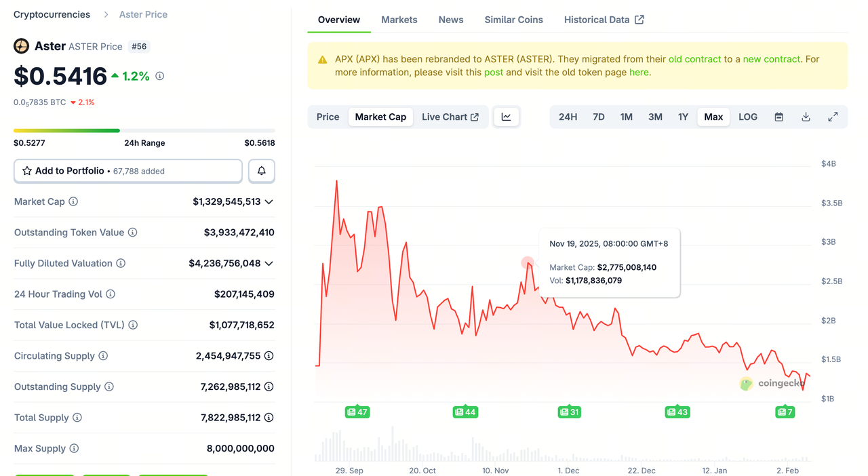Expand the Market Cap row chevron

click(x=269, y=201)
